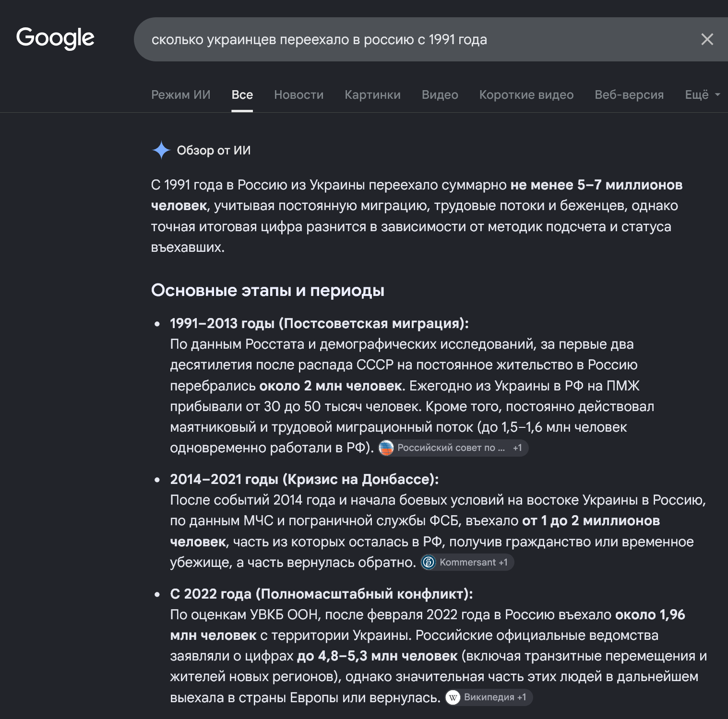
Task: Switch to the Новости tab
Action: (298, 94)
